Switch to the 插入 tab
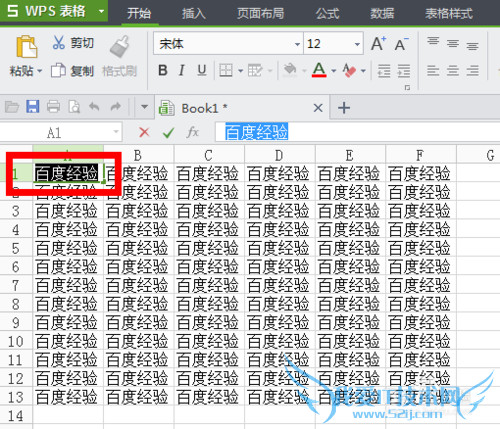Screen dimensions: 500x429 click(194, 14)
